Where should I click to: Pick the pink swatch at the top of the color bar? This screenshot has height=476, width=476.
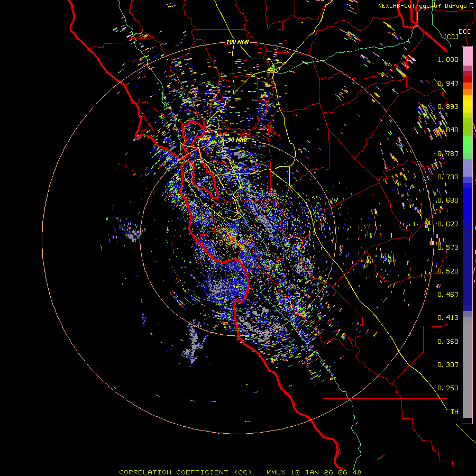coord(467,56)
